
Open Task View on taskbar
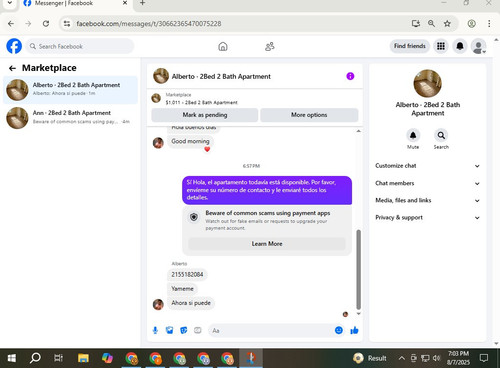(58, 358)
